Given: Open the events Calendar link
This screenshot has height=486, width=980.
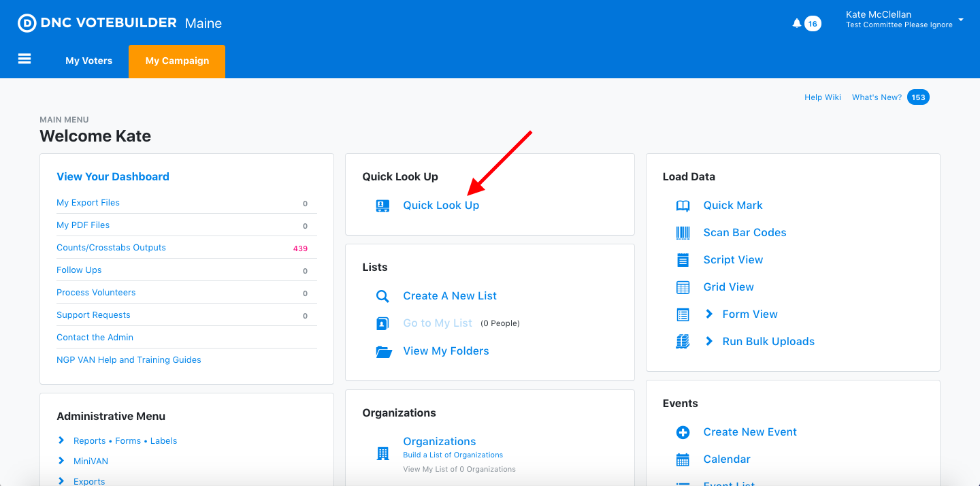Looking at the screenshot, I should pyautogui.click(x=727, y=459).
